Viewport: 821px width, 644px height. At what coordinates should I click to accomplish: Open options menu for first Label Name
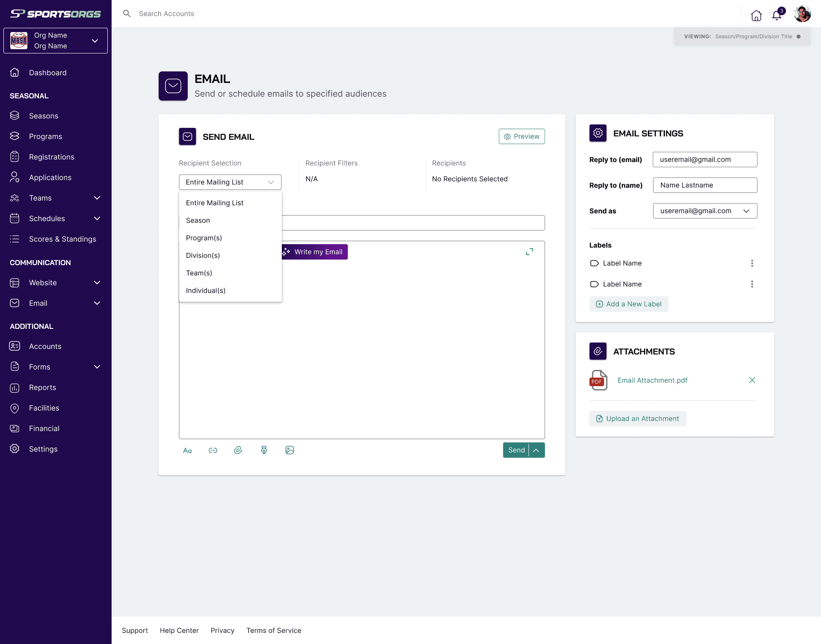752,263
